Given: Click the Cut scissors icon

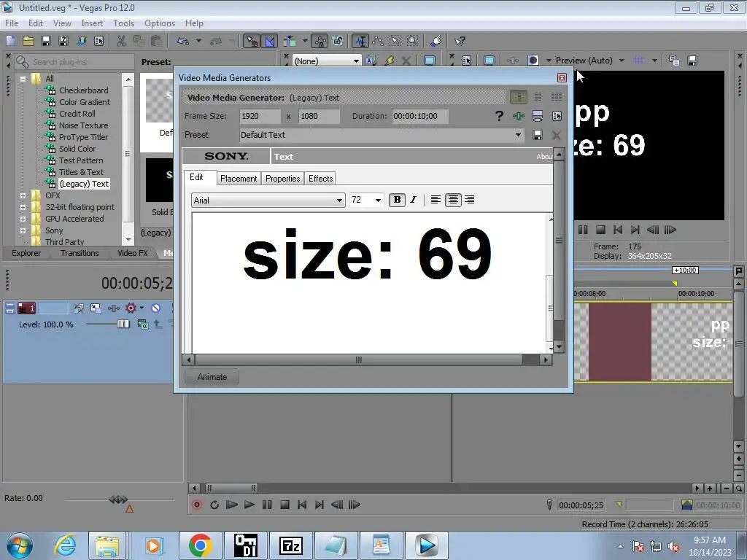Looking at the screenshot, I should 122,41.
